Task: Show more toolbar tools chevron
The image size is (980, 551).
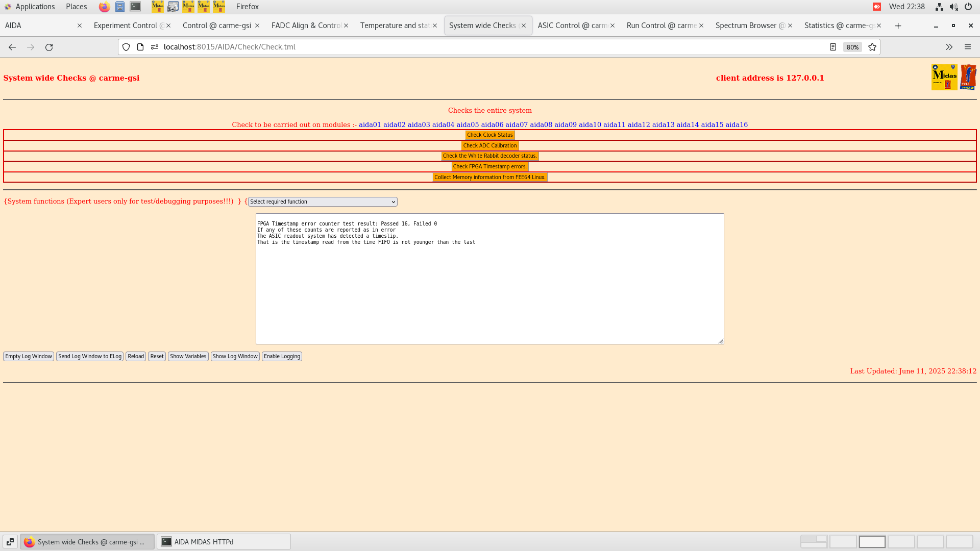Action: point(949,47)
